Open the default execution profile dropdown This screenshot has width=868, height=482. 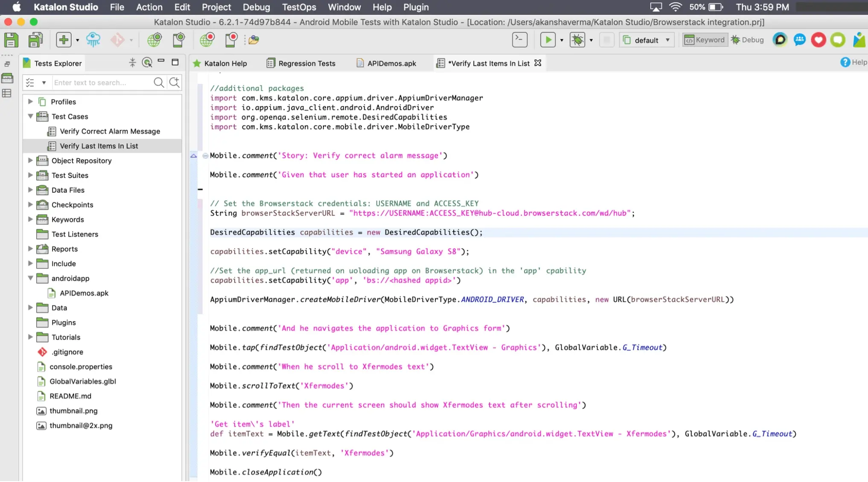tap(647, 40)
